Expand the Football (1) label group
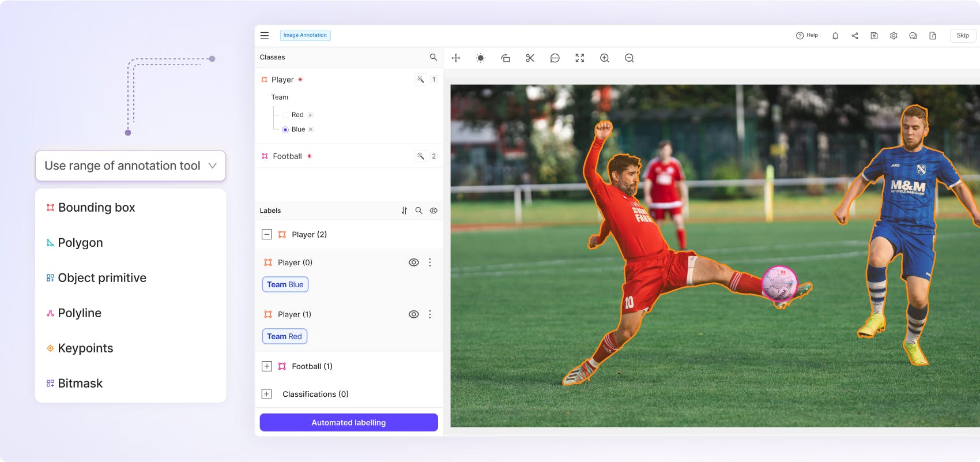 point(267,366)
